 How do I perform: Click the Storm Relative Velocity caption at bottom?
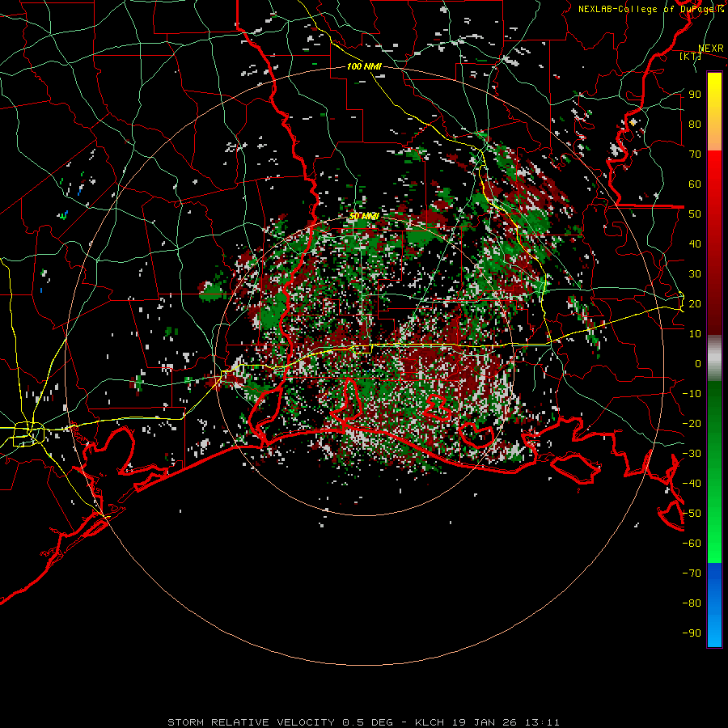(363, 722)
